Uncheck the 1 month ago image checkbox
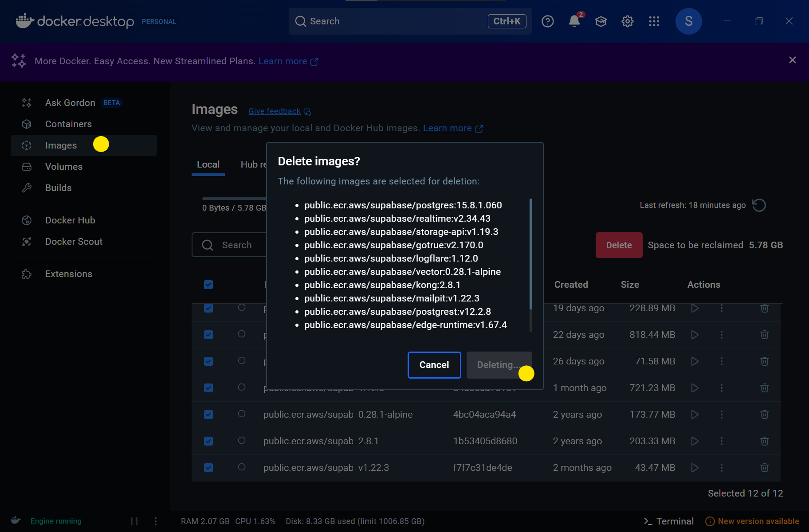Image resolution: width=809 pixels, height=532 pixels. (x=208, y=388)
